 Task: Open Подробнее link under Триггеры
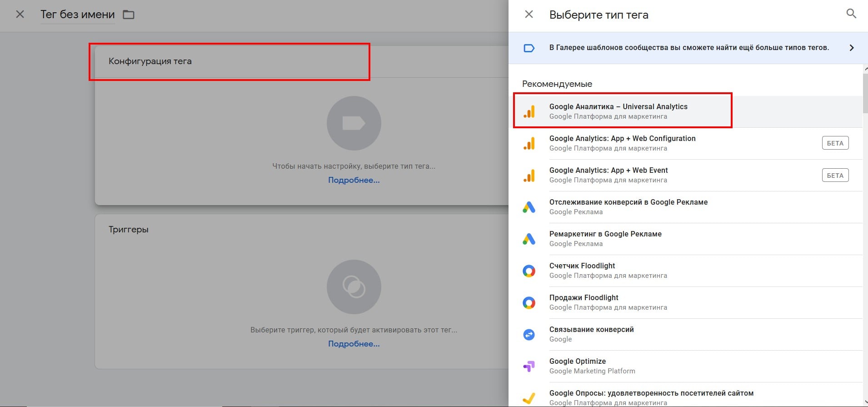point(354,344)
